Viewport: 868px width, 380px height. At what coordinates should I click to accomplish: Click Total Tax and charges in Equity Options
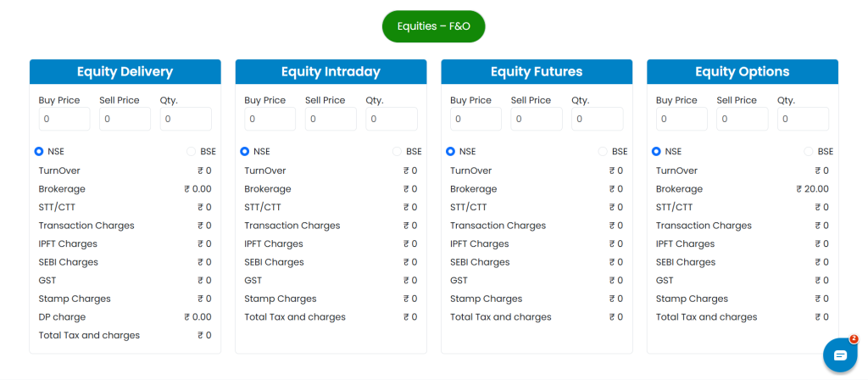(x=707, y=317)
